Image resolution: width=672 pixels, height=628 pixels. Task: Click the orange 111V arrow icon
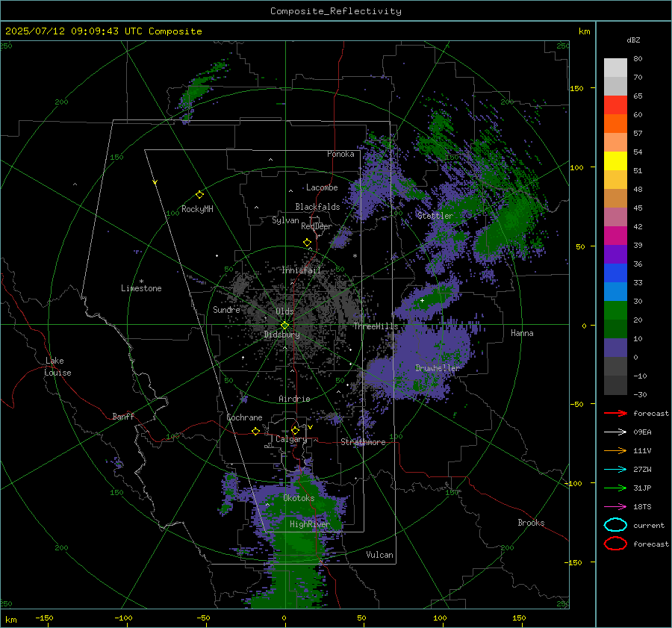pos(615,450)
